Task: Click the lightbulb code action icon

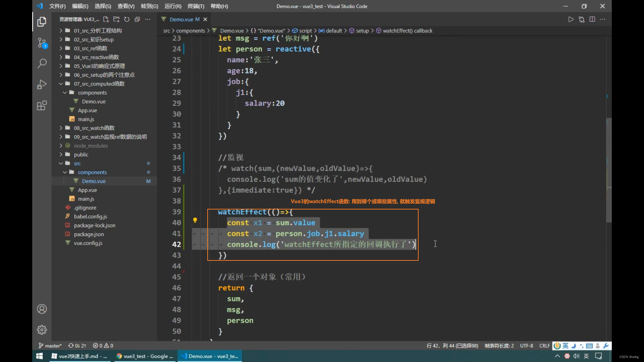Action: tap(195, 220)
